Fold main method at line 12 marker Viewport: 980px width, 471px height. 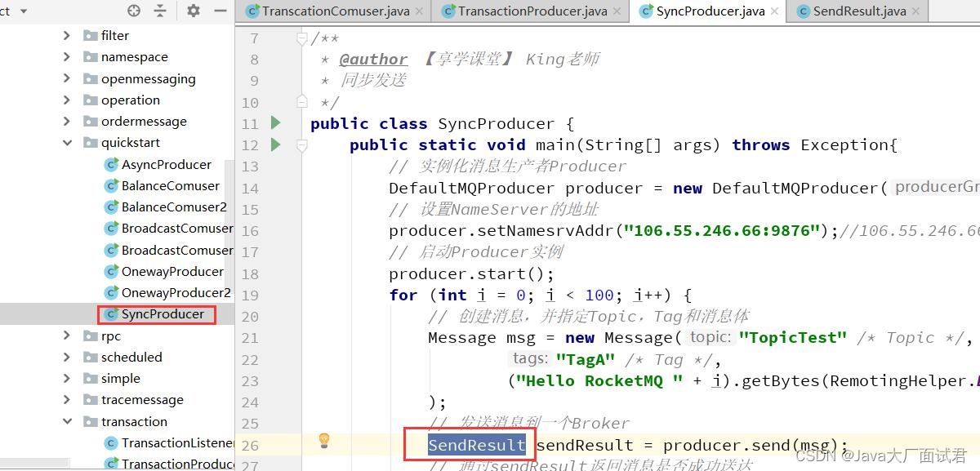tap(302, 145)
